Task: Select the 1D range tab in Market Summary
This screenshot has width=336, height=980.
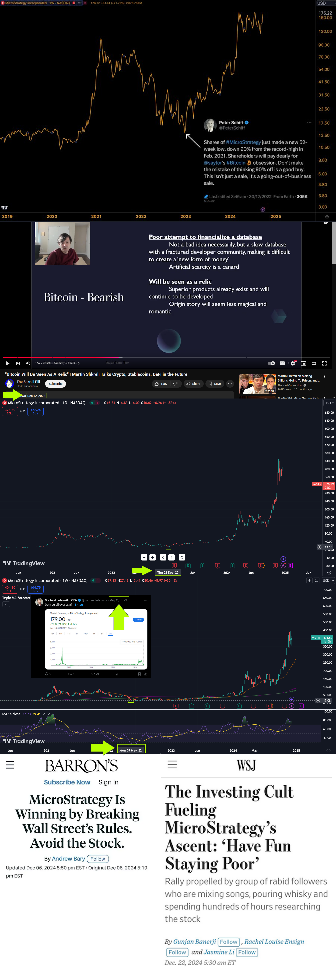Action: click(x=52, y=634)
